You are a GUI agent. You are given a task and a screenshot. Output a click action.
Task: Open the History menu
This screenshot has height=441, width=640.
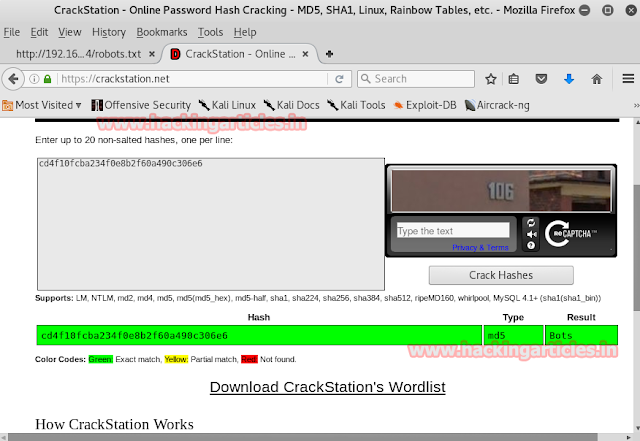pyautogui.click(x=109, y=32)
